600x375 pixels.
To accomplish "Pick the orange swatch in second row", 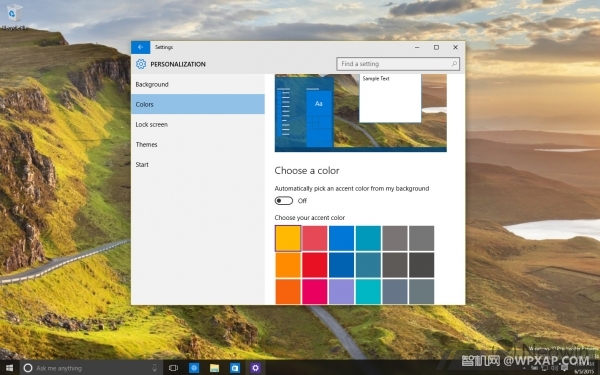I will pyautogui.click(x=288, y=265).
